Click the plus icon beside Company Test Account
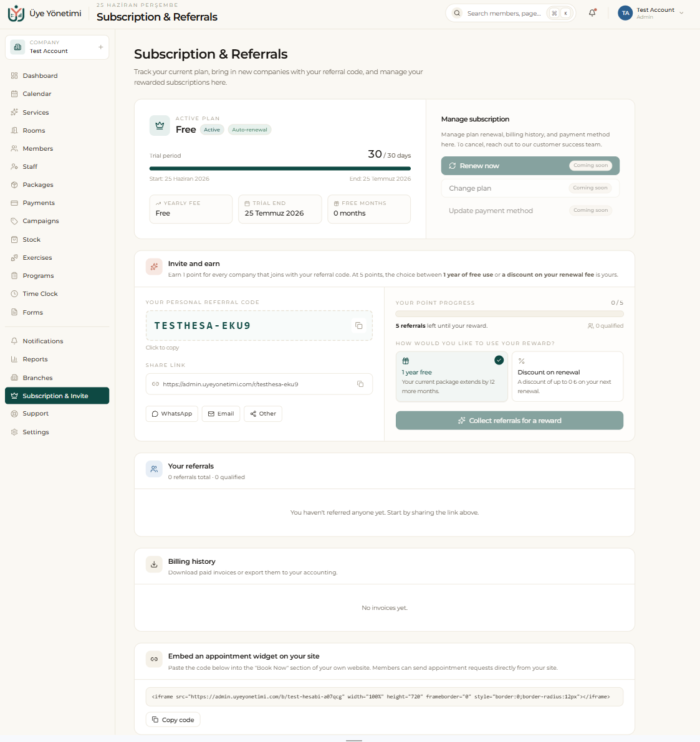 [x=100, y=47]
